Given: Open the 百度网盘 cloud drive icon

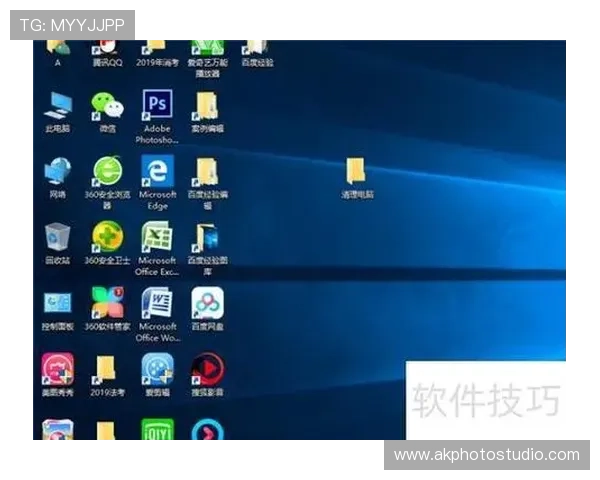Looking at the screenshot, I should tap(207, 303).
